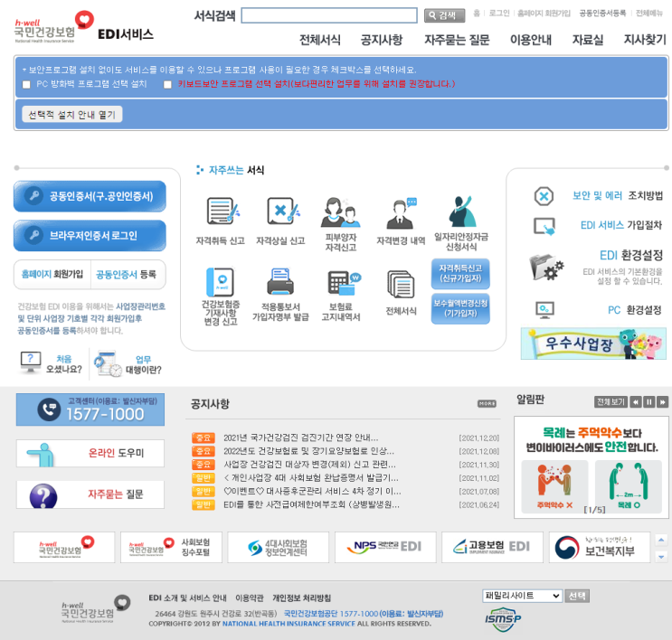Open 자주묻는 질문 top menu

coord(457,40)
